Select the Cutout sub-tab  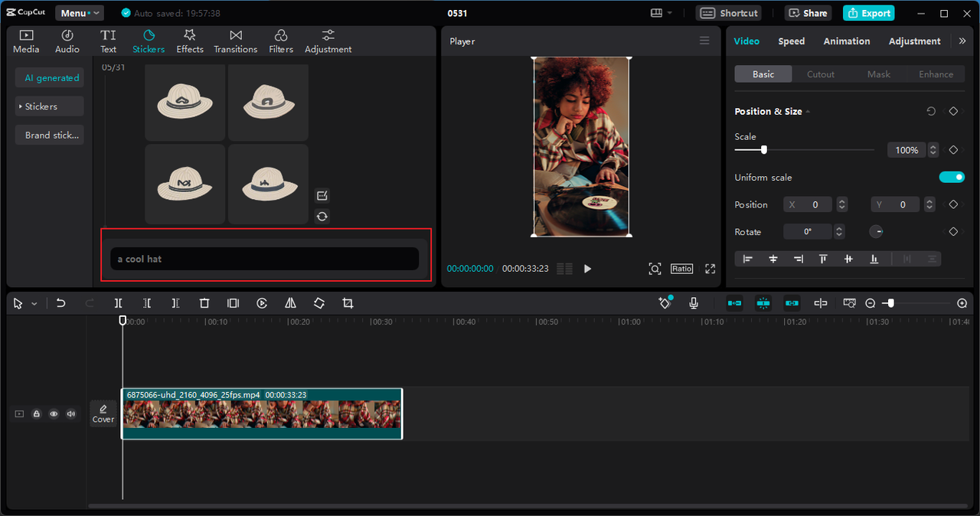821,74
